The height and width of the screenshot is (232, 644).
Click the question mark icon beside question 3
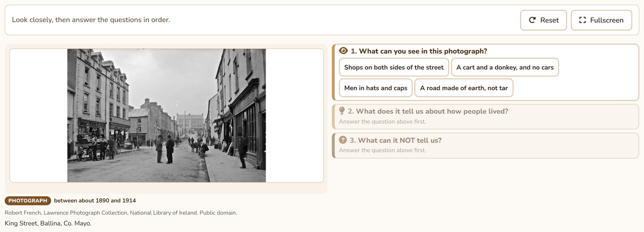pos(343,140)
